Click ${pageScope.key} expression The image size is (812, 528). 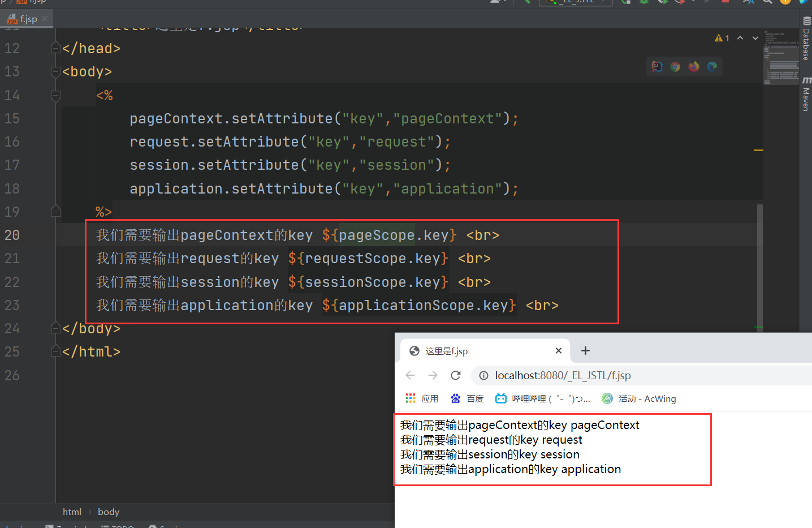coord(390,235)
